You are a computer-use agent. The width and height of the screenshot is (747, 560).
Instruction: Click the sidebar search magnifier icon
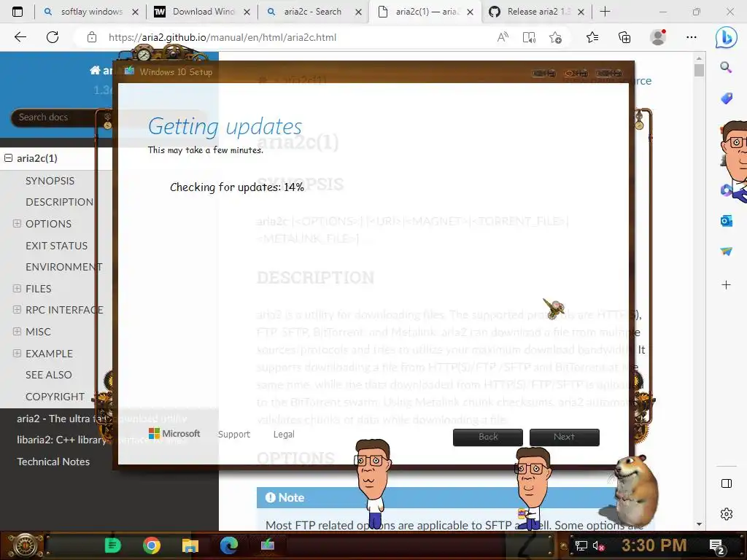click(726, 67)
